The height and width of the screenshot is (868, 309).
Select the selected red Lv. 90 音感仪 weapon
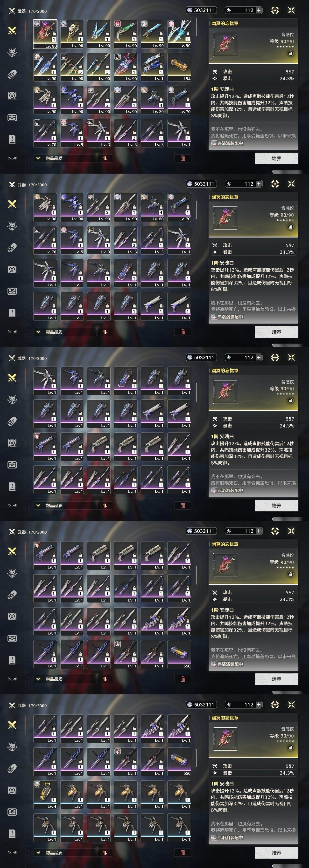point(45,34)
